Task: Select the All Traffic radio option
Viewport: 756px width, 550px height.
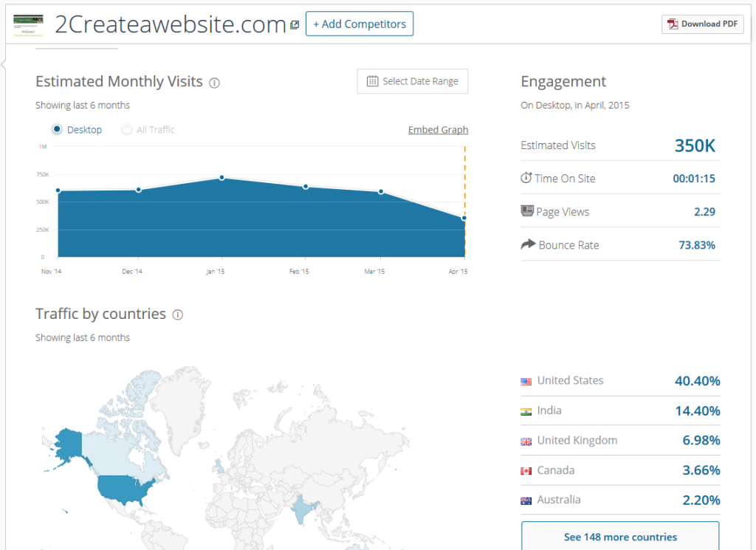Action: coord(127,129)
